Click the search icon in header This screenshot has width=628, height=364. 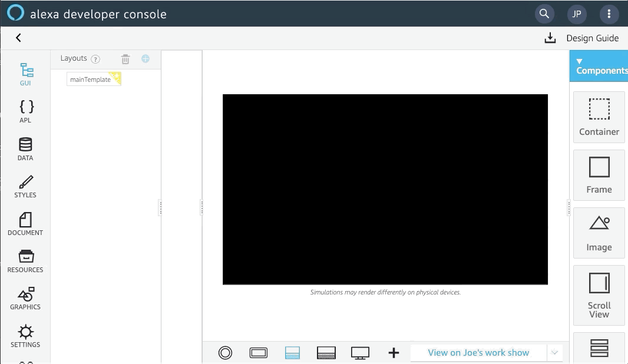click(x=544, y=14)
